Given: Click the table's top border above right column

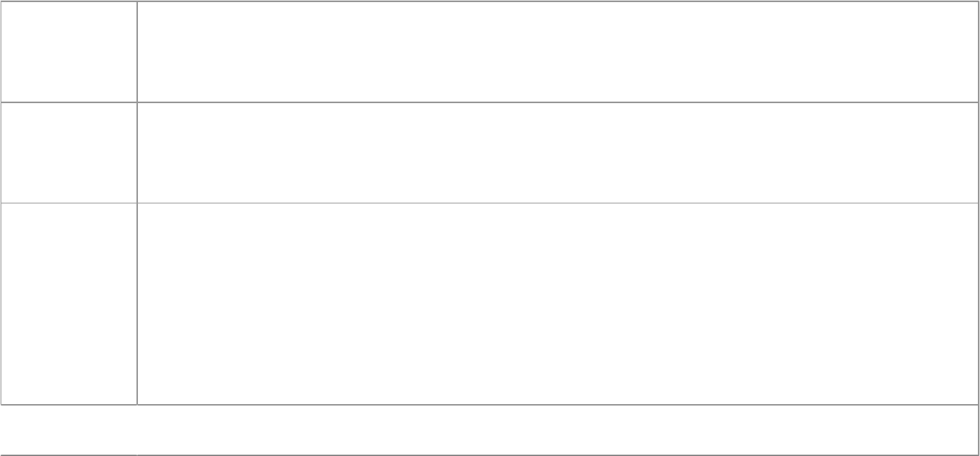Looking at the screenshot, I should [x=557, y=1].
